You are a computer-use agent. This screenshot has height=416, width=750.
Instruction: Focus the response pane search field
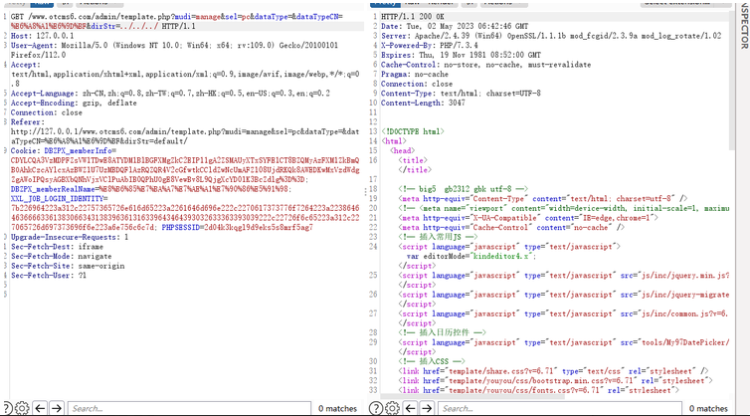560,408
